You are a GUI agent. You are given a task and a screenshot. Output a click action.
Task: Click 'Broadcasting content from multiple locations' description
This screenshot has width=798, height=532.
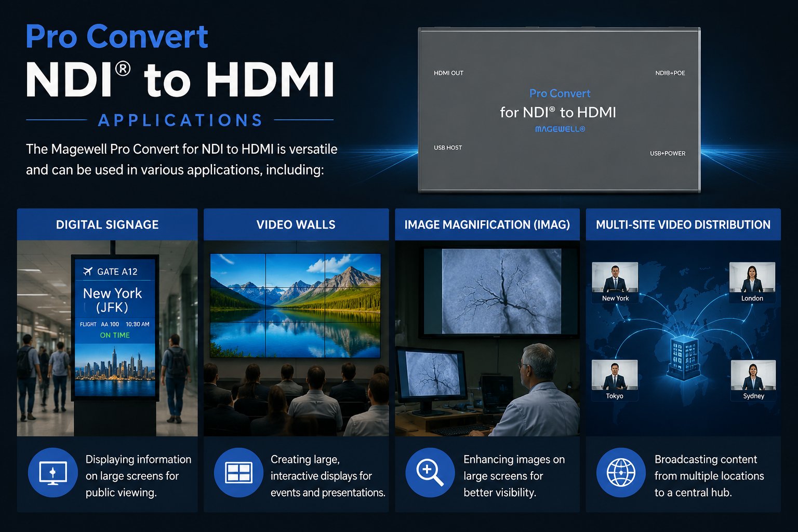(709, 476)
